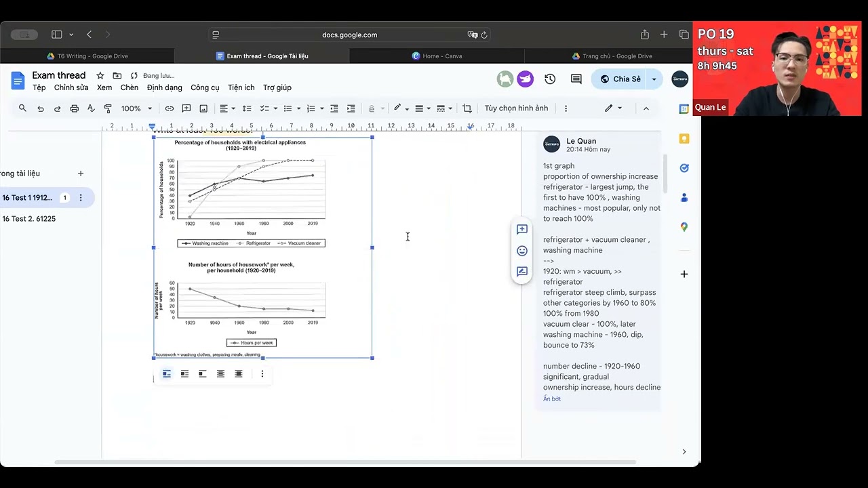The width and height of the screenshot is (868, 488).
Task: Click Ẩn bớt link in comment
Action: tap(552, 399)
